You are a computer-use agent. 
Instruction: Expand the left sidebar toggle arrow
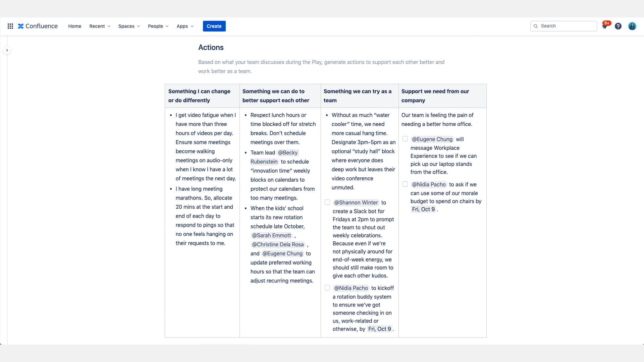pyautogui.click(x=7, y=50)
